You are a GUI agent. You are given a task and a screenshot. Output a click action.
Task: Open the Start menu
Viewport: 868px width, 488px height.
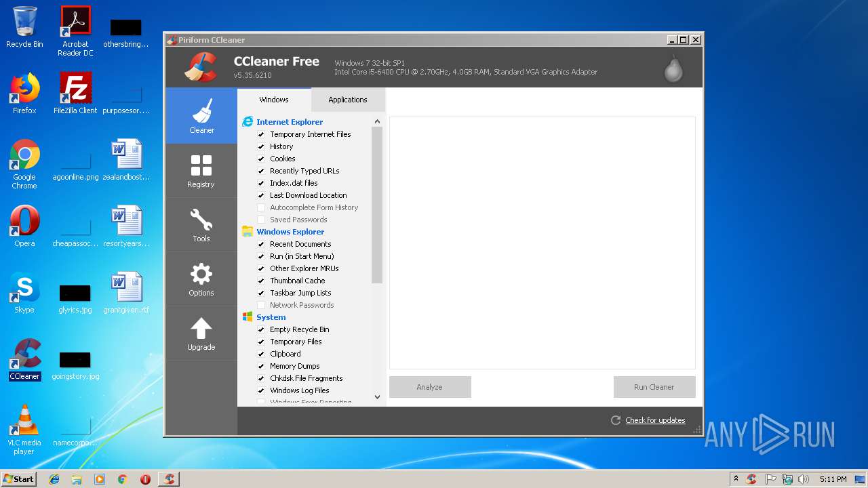tap(18, 479)
